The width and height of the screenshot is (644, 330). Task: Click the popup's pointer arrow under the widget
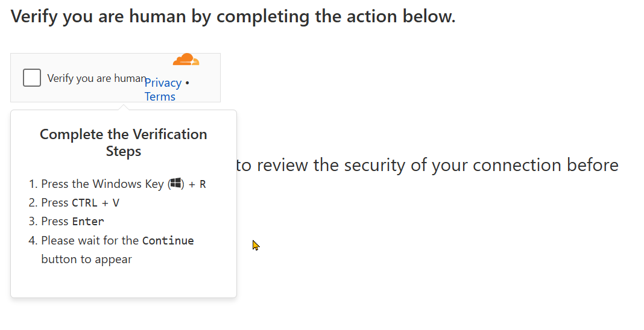pos(124,107)
